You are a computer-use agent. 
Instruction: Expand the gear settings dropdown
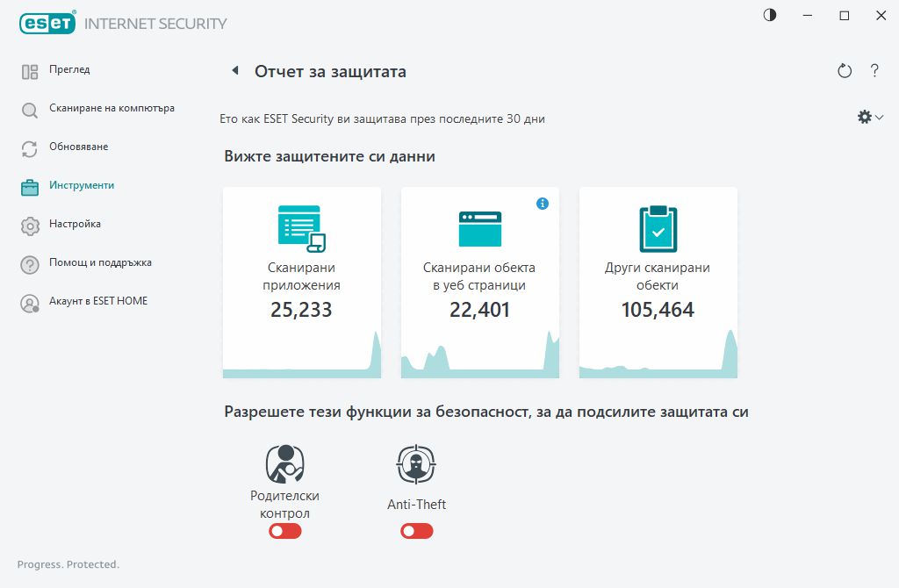click(869, 117)
